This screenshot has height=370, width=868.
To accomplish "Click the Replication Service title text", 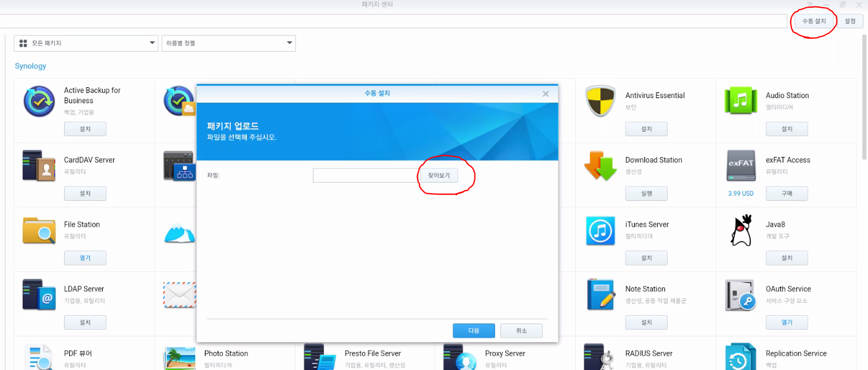I will point(796,354).
